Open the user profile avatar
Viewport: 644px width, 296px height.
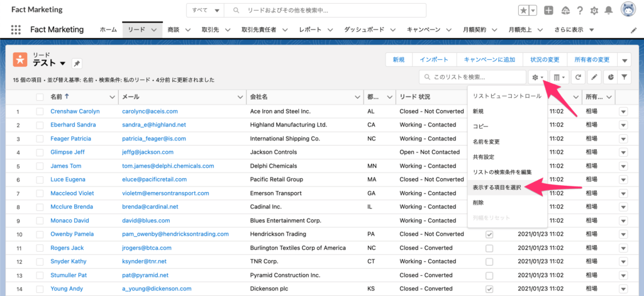(628, 10)
